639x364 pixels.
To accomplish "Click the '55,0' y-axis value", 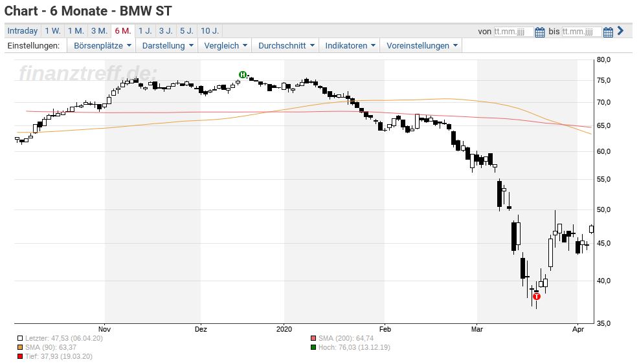I will pos(603,179).
